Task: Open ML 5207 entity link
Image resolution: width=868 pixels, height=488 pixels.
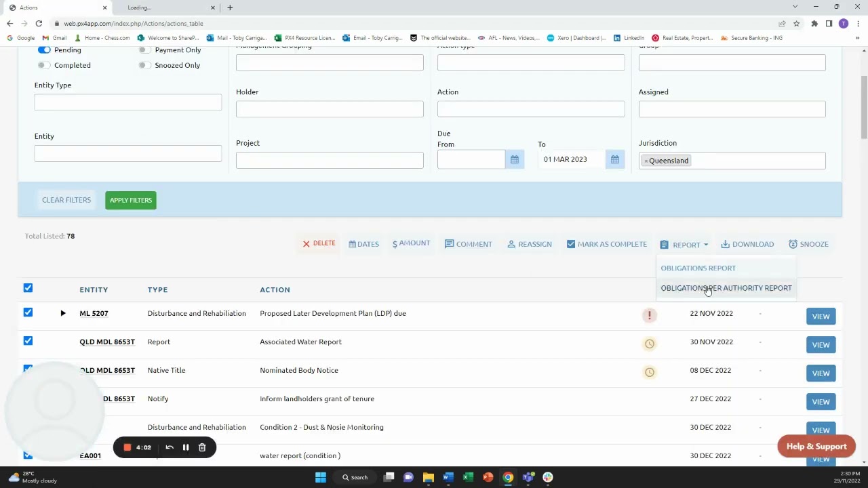Action: tap(94, 313)
